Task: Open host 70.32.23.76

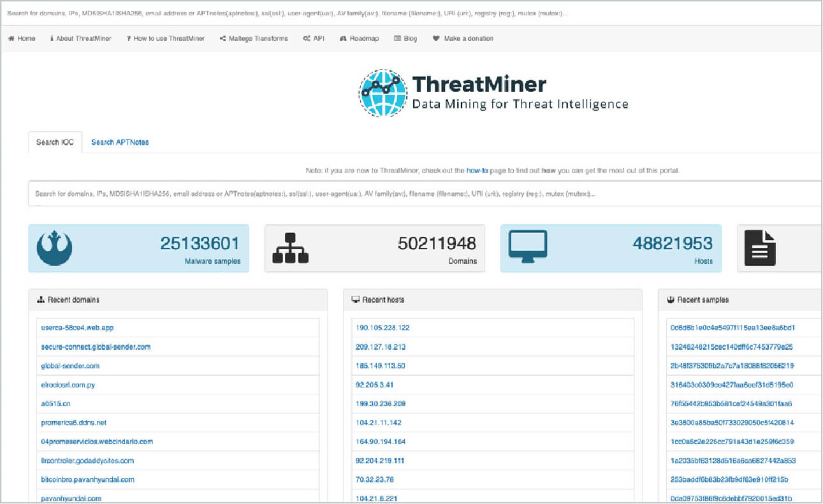Action: (374, 480)
